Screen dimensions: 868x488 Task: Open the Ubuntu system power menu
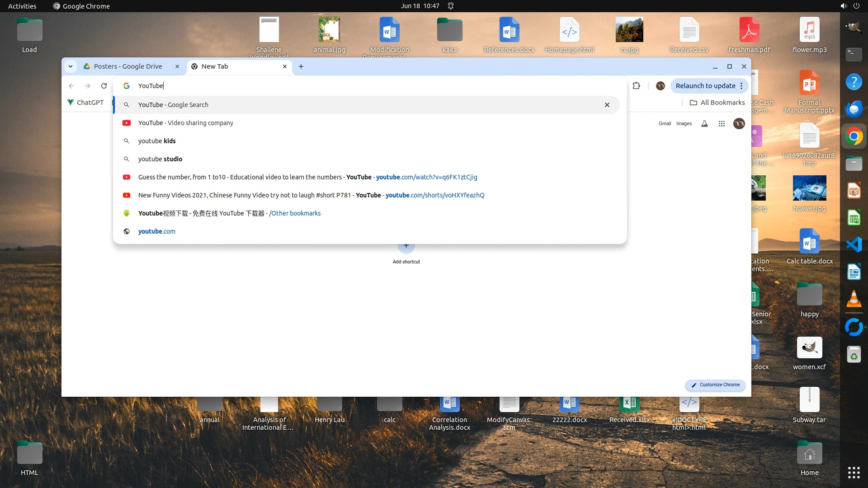(856, 6)
